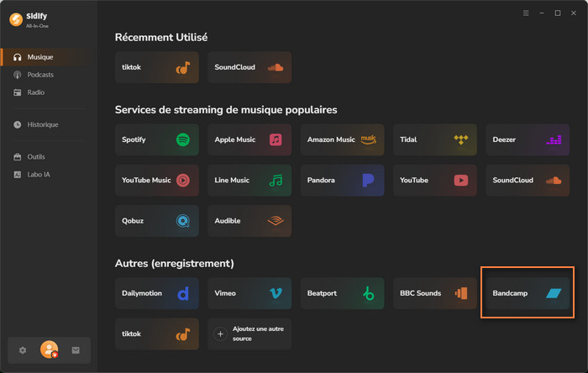Viewport: 588px width, 373px height.
Task: Open Outils in the sidebar
Action: [x=36, y=157]
